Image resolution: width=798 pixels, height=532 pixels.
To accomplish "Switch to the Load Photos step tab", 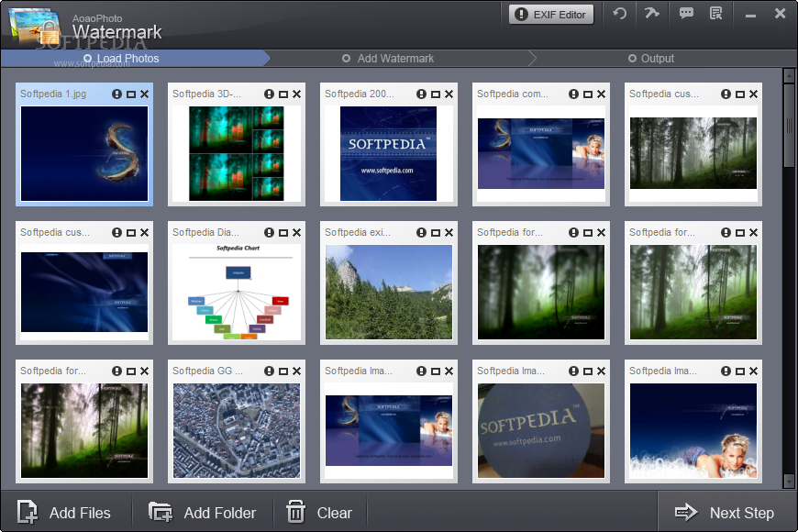I will 136,59.
